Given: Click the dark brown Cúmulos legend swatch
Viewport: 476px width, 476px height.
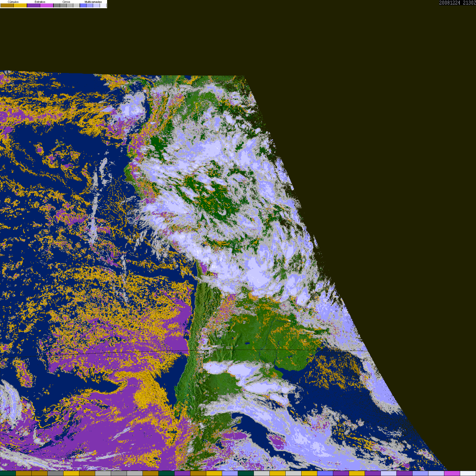Looking at the screenshot, I should [7, 6].
